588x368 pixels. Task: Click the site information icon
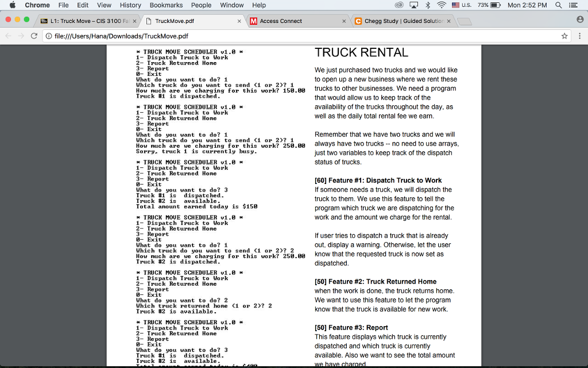click(x=48, y=36)
